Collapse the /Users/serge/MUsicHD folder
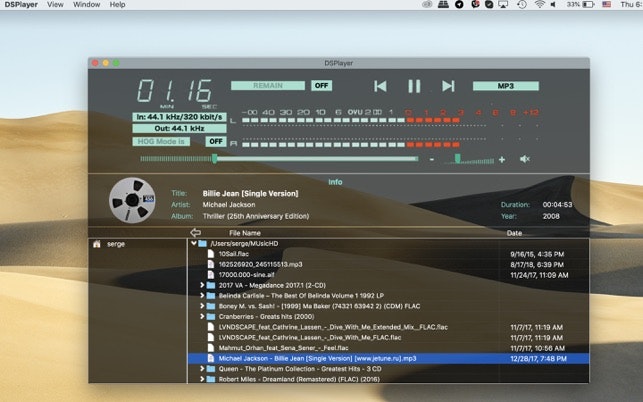The image size is (643, 402). click(x=194, y=243)
